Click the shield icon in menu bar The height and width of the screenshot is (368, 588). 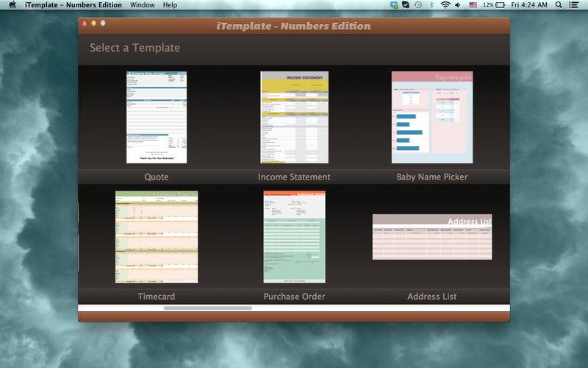coord(406,5)
